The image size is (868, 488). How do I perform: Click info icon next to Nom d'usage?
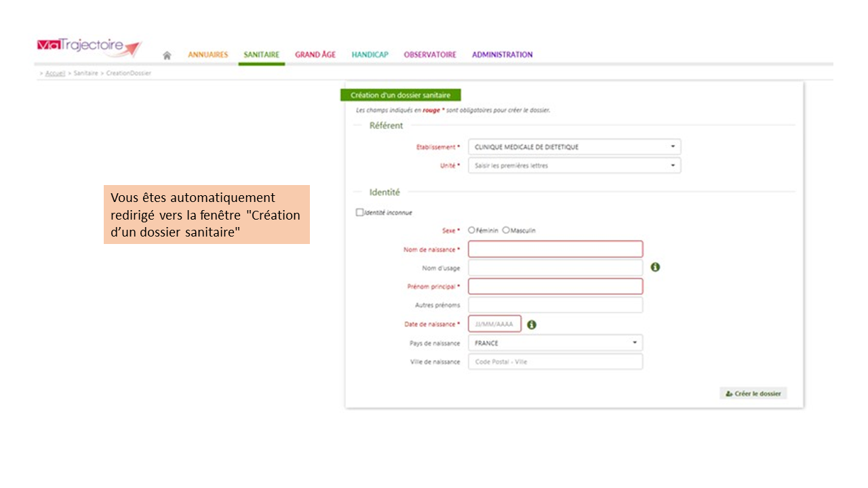655,268
